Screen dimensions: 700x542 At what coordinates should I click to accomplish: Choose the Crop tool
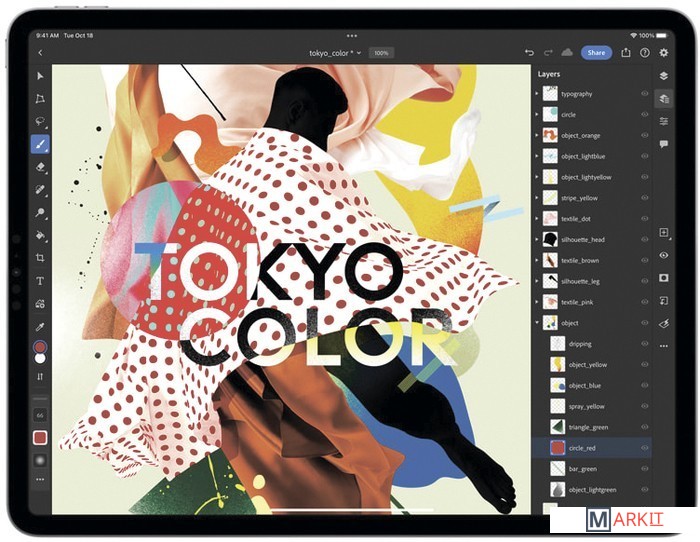[x=41, y=258]
